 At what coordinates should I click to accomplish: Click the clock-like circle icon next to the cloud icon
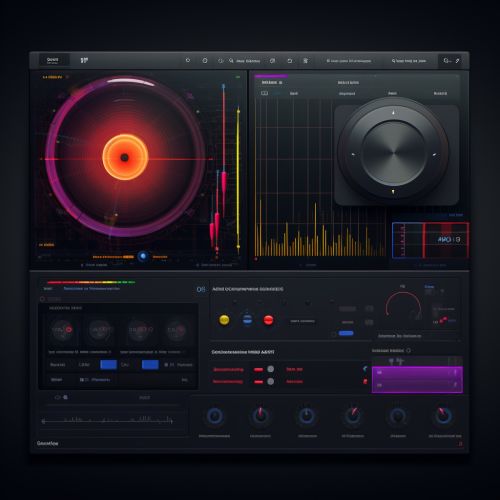[x=205, y=61]
